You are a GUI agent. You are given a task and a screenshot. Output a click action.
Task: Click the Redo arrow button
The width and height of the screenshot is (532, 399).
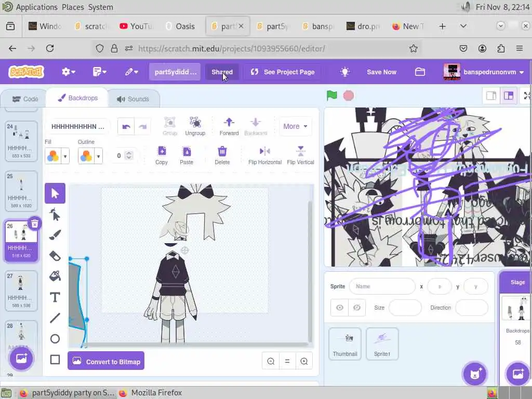(142, 127)
